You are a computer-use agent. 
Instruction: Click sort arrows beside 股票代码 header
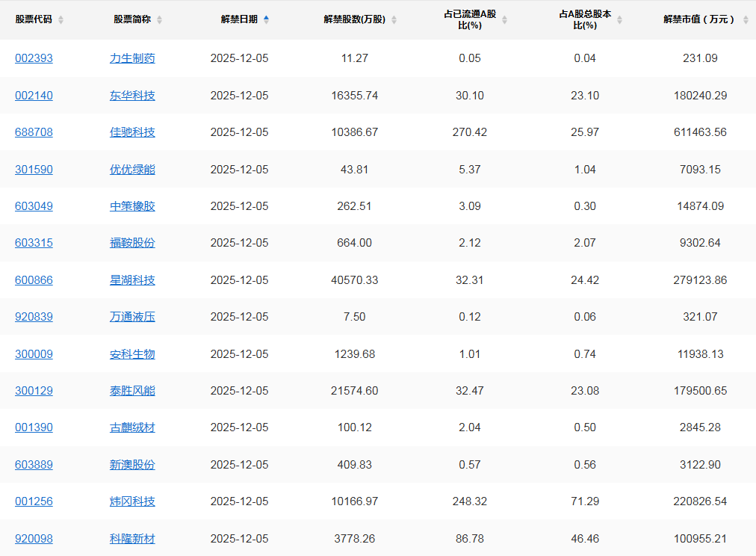61,20
